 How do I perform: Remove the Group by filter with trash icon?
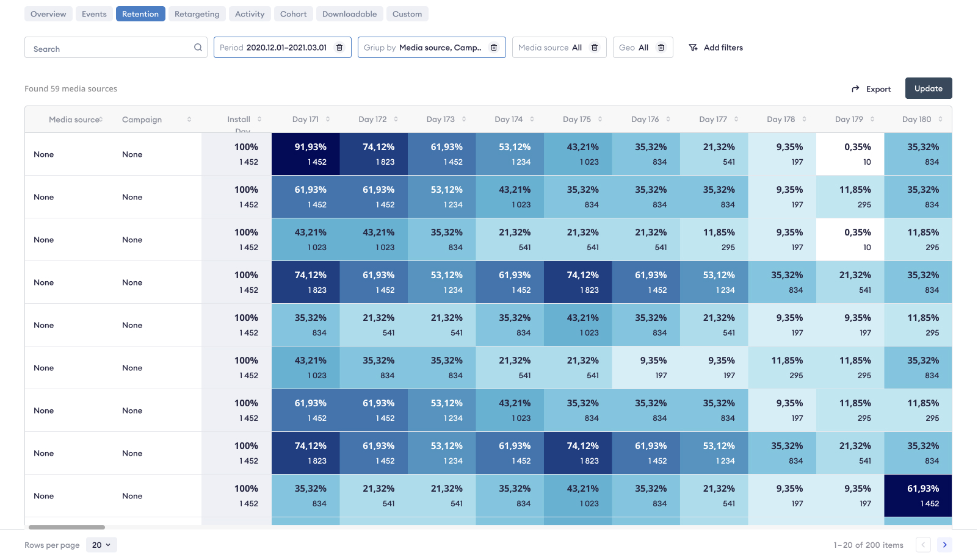coord(494,48)
